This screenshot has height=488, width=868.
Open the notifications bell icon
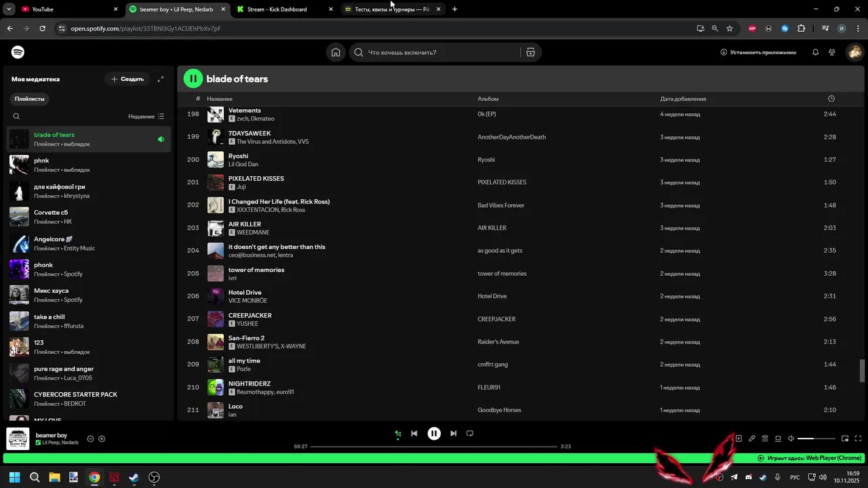tap(815, 52)
